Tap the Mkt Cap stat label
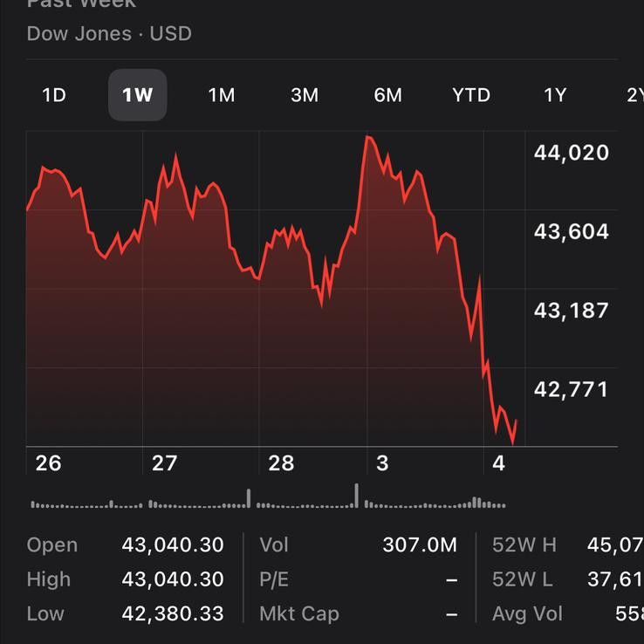Viewport: 644px width, 644px height. (x=298, y=613)
